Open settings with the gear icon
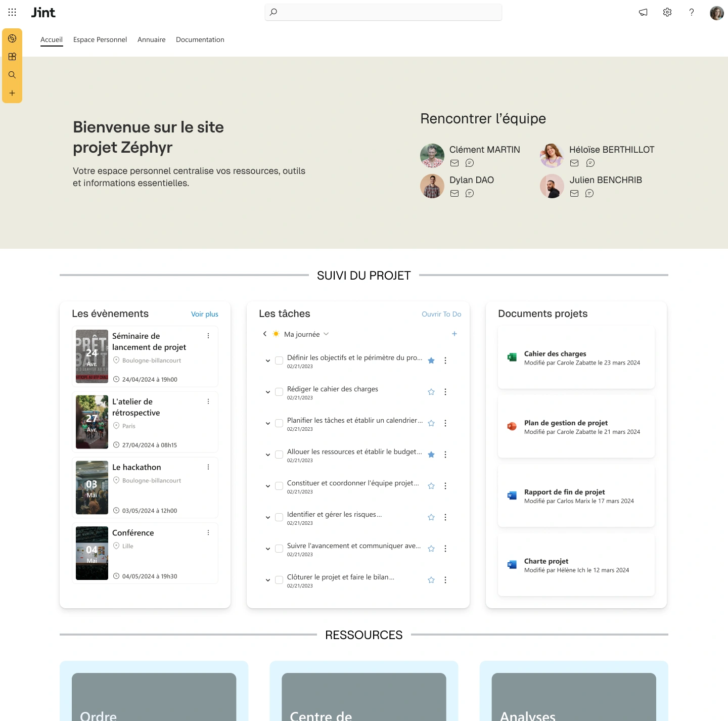728x721 pixels. [667, 12]
